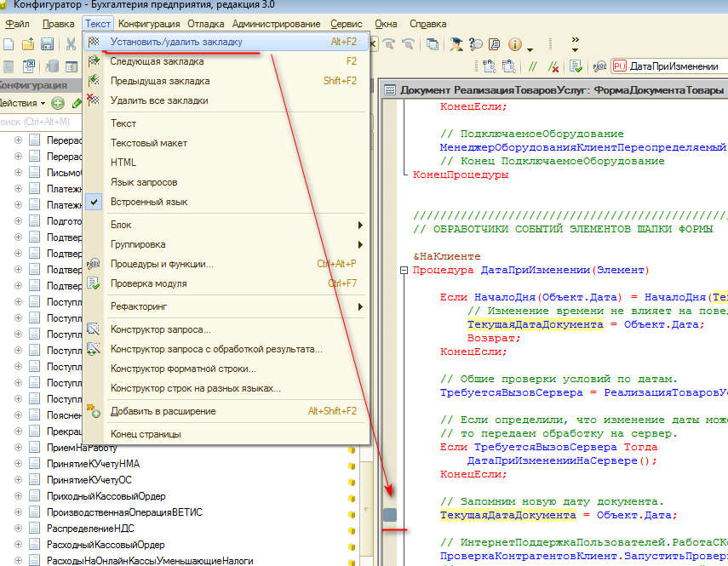Screen dimensions: 728x566
Task: Expand the Block (Блок) submenu
Action: [x=121, y=225]
